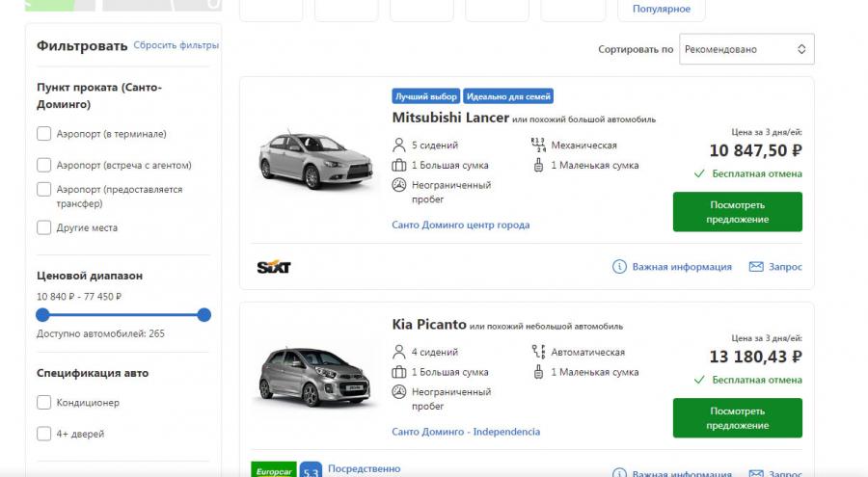Click the price range text 10 840 ₽ - 77 450 ₽

point(79,297)
